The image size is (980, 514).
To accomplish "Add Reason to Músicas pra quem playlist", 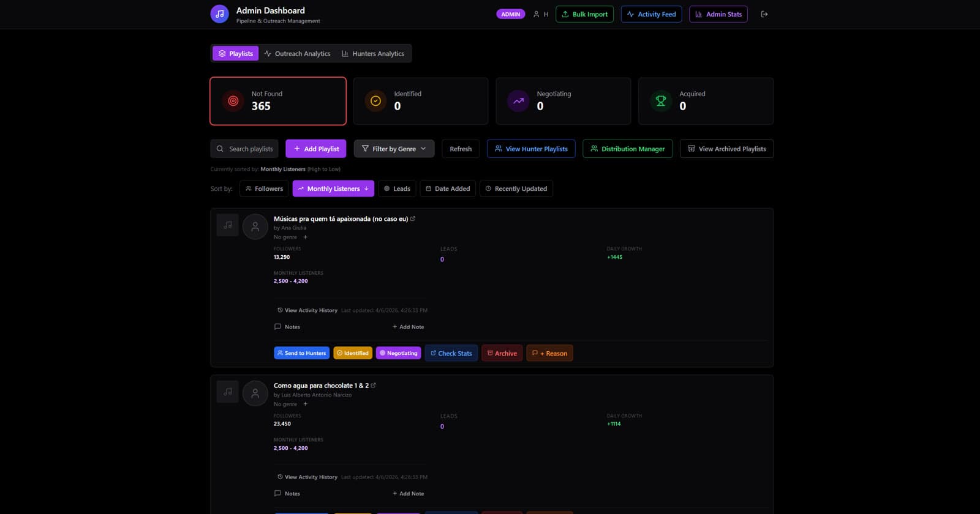I will tap(549, 353).
